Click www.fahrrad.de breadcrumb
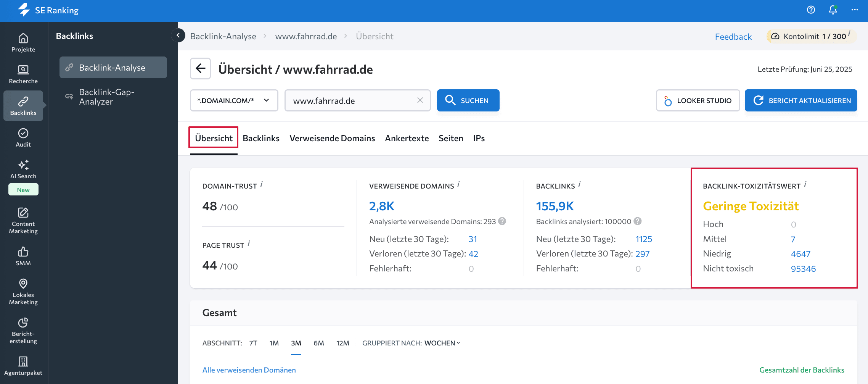The width and height of the screenshot is (868, 384). coord(306,36)
